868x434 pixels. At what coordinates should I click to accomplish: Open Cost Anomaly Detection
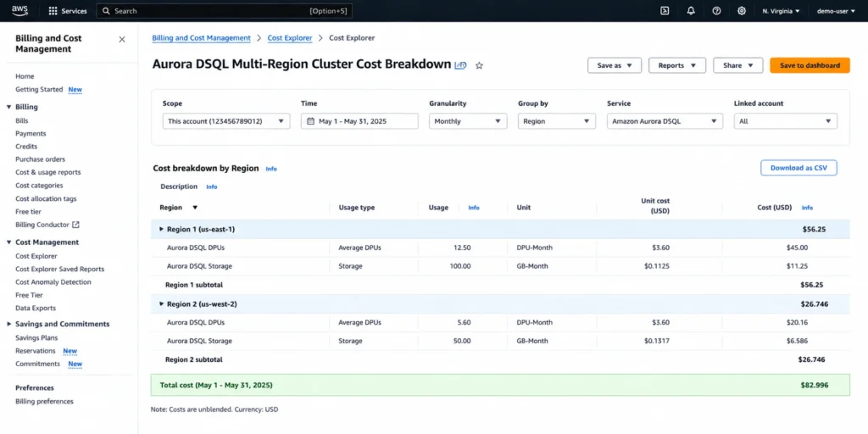[x=53, y=282]
